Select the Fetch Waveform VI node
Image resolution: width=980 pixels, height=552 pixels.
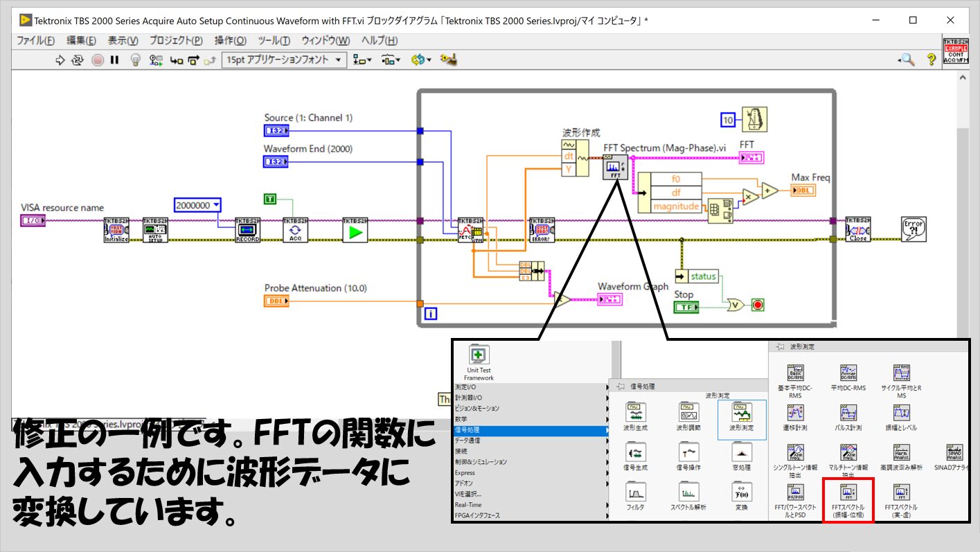tap(470, 230)
